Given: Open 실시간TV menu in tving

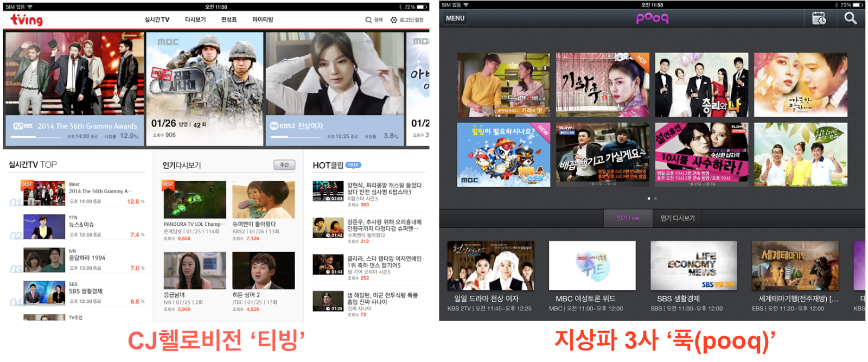Looking at the screenshot, I should pyautogui.click(x=157, y=20).
